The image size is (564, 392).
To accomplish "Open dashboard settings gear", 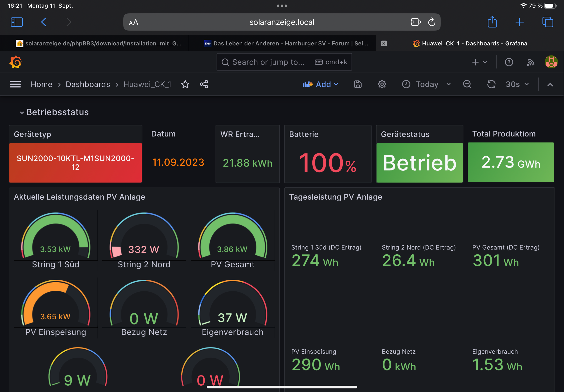I will (x=382, y=84).
